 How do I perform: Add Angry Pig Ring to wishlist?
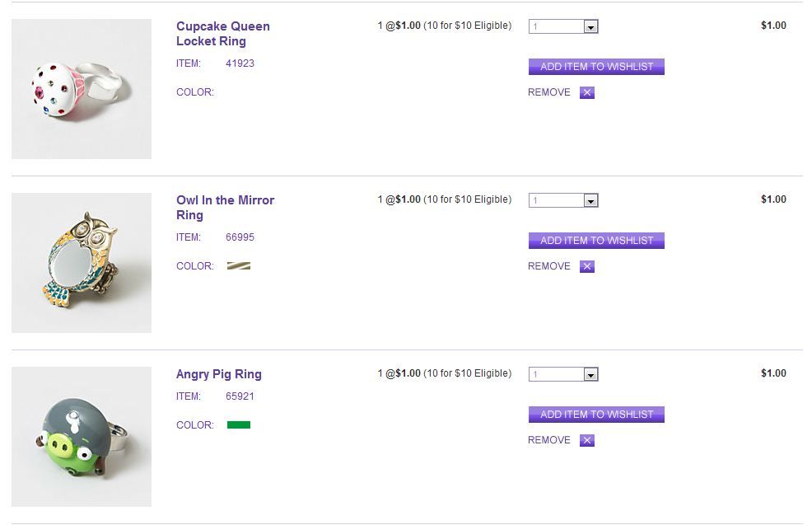(x=596, y=415)
